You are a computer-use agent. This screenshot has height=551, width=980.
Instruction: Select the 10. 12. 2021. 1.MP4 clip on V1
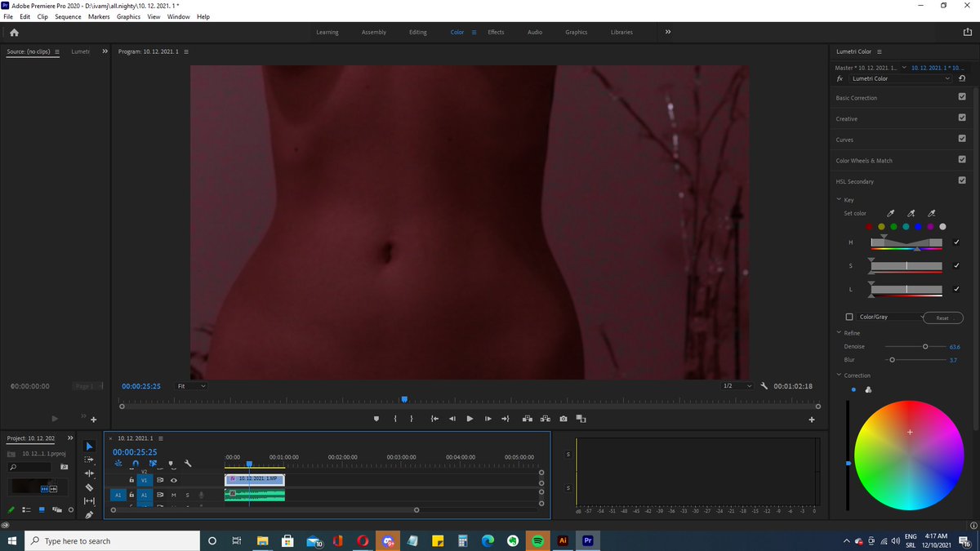(255, 479)
